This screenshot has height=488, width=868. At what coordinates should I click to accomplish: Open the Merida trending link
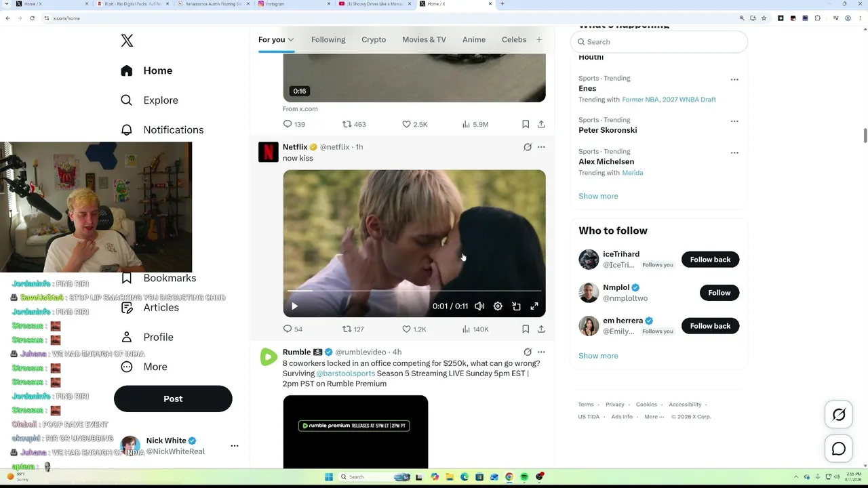[x=633, y=173]
